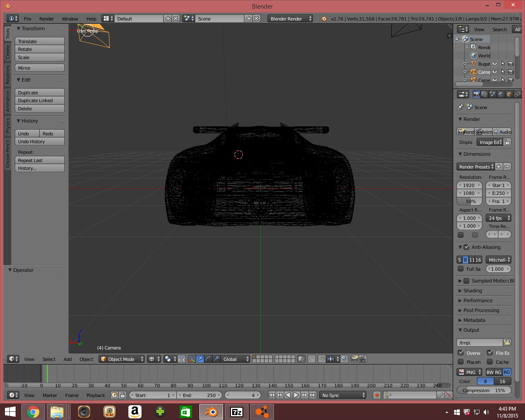The image size is (525, 420).
Task: Open the Object properties tab cube icon
Action: (x=509, y=94)
